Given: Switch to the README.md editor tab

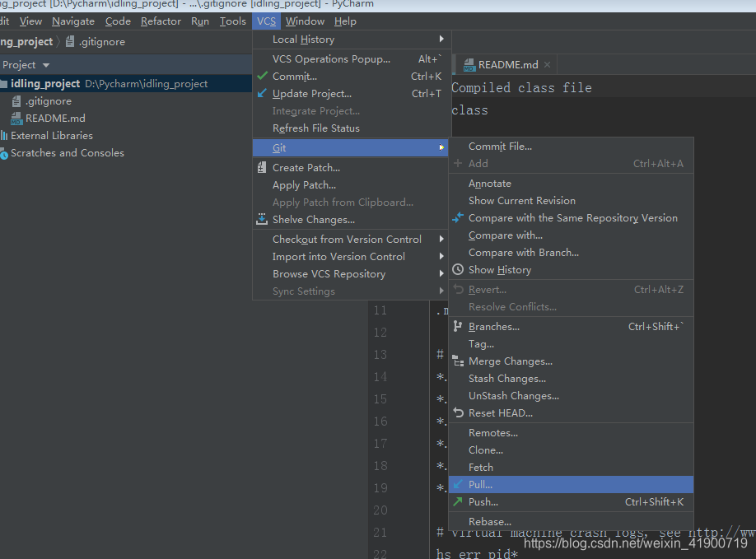Looking at the screenshot, I should tap(507, 64).
